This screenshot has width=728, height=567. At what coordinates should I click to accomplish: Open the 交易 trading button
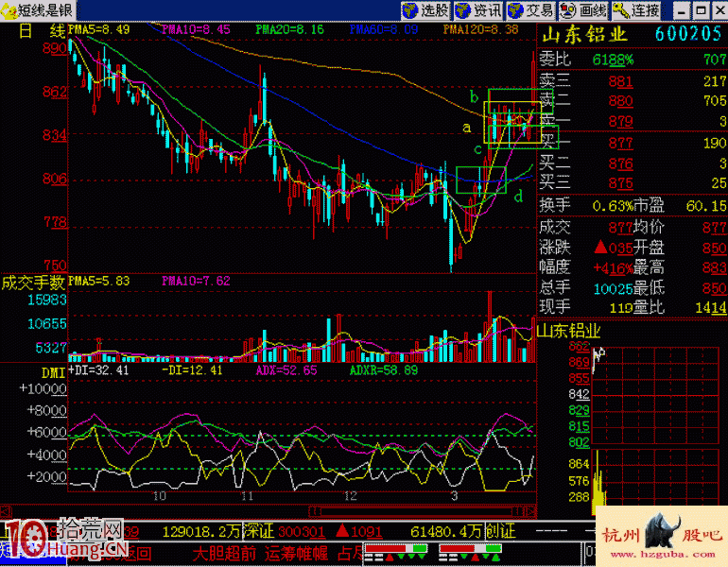[x=530, y=10]
